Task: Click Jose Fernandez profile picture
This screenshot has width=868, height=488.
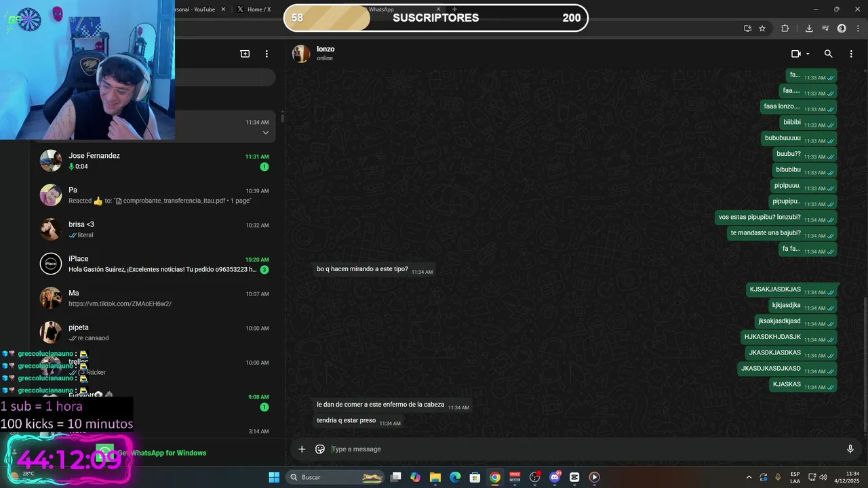Action: 51,161
